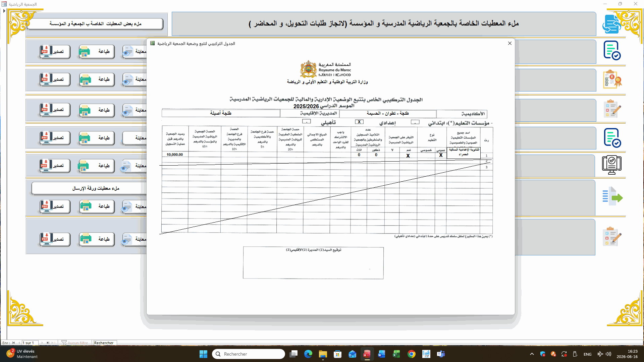Open Outlook from the taskbar
644x362 pixels.
click(x=352, y=354)
